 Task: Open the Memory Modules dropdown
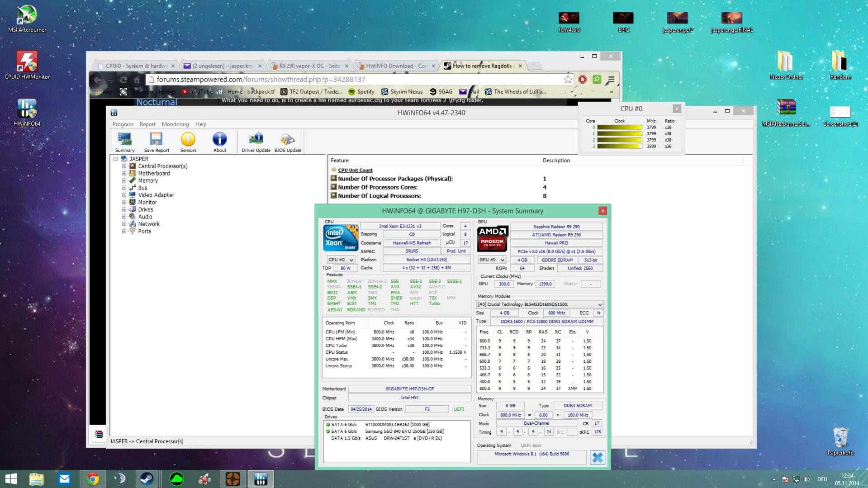point(540,304)
